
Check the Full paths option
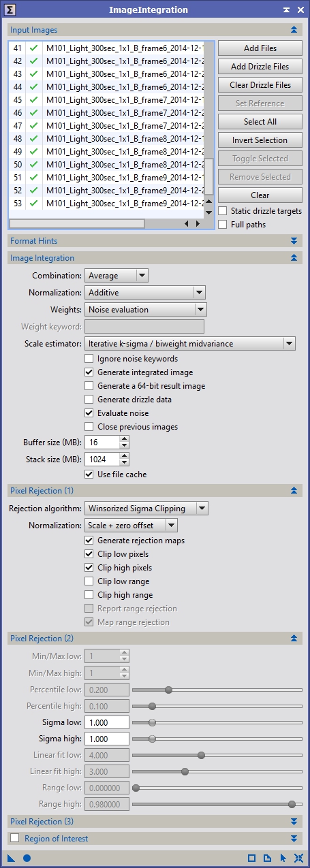pos(222,225)
